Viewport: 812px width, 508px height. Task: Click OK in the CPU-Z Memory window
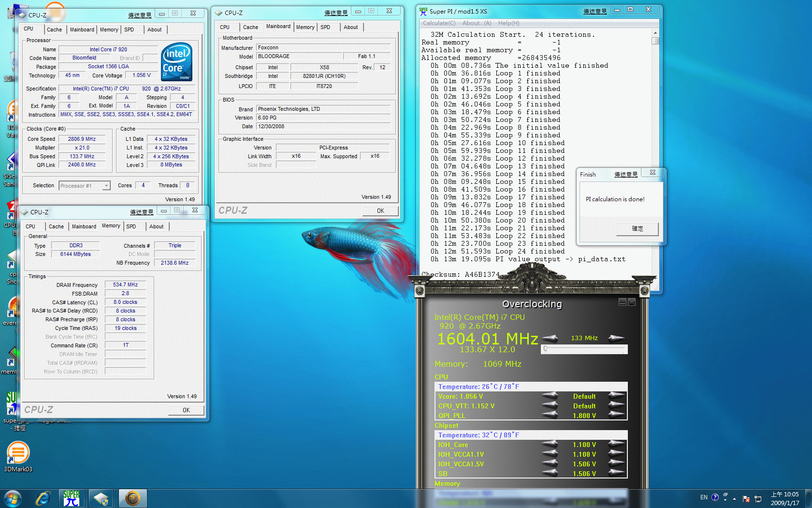186,410
